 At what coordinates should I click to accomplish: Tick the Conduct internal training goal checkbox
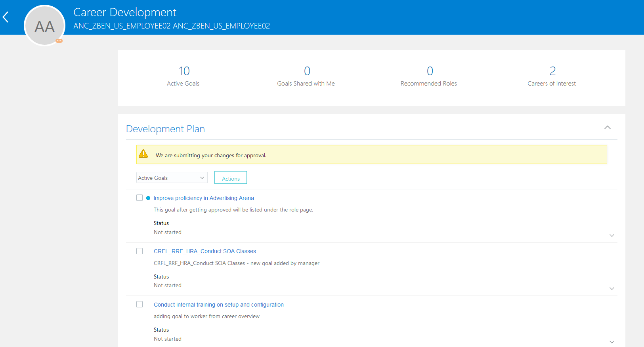(x=140, y=304)
